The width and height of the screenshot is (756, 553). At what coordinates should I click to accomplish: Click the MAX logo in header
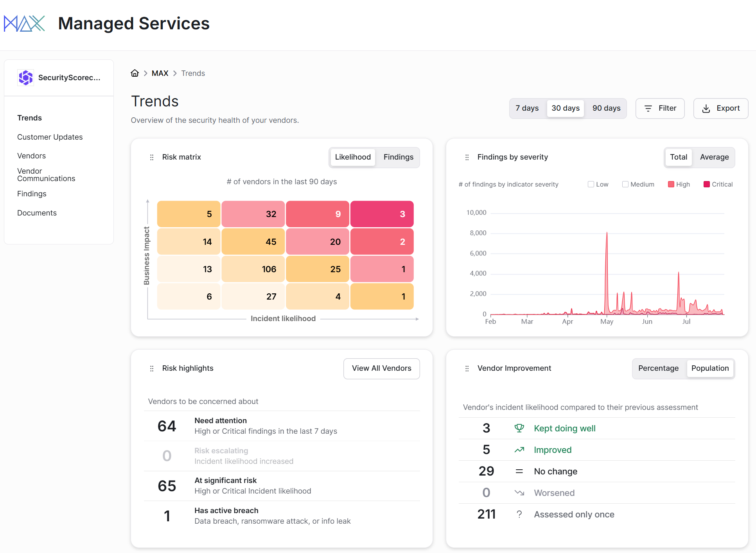click(25, 23)
